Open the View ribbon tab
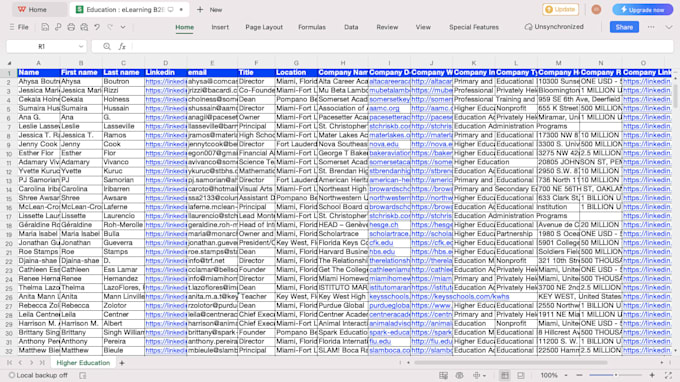 pos(423,27)
